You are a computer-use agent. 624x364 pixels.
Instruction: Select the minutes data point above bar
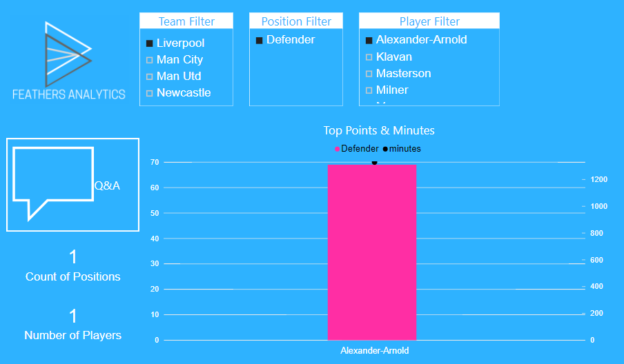click(375, 162)
